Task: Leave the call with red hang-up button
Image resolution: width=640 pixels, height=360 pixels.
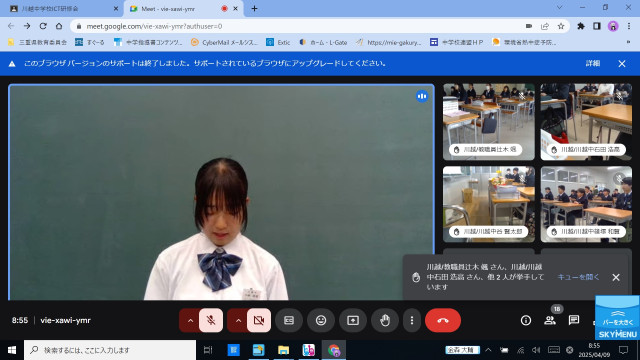Action: click(x=443, y=320)
